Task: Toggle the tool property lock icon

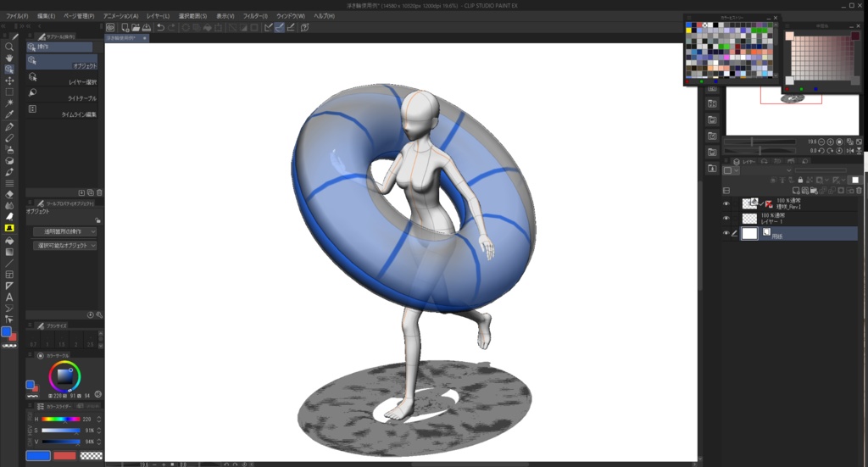Action: point(97,220)
